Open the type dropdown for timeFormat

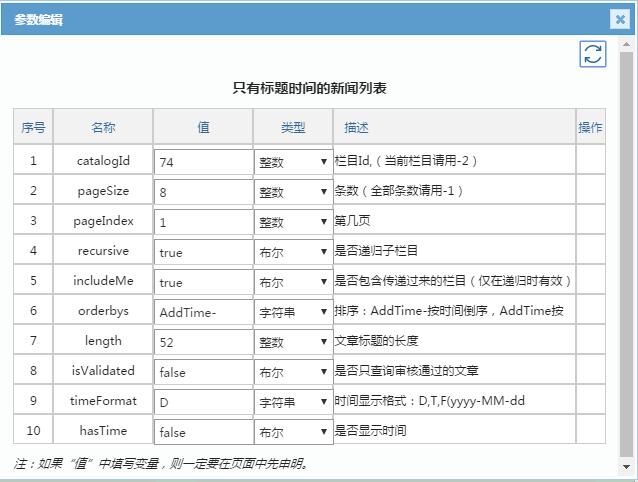(x=293, y=402)
